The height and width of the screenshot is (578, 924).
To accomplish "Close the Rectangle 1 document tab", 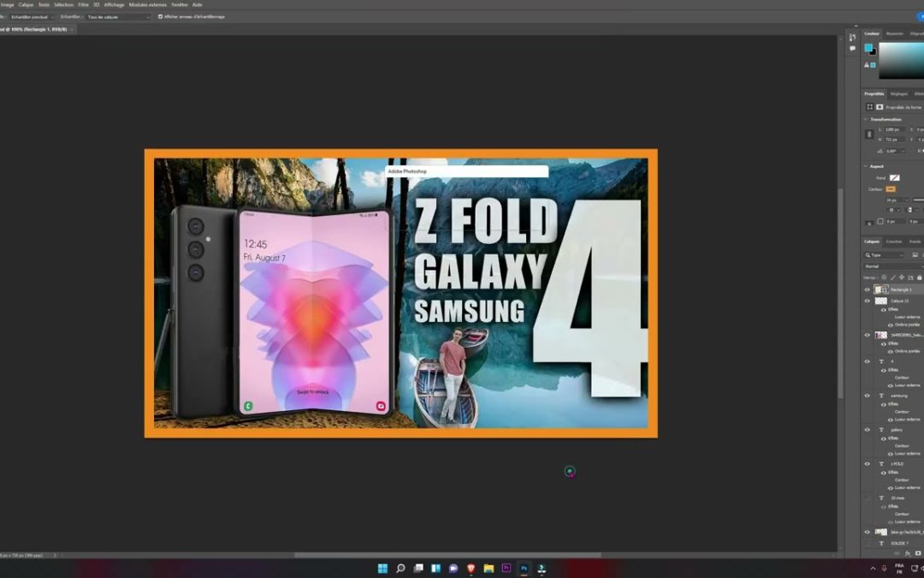I will [72, 29].
